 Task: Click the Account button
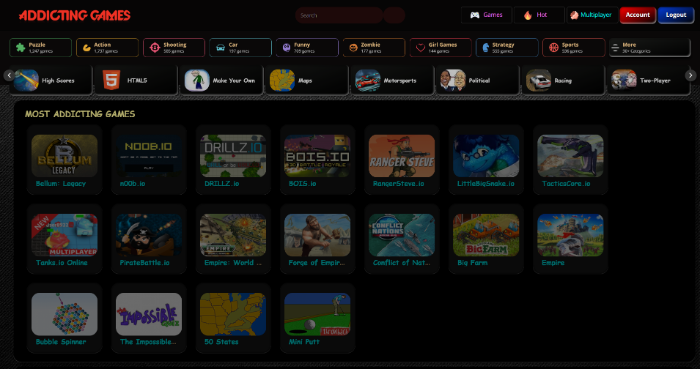click(x=638, y=15)
